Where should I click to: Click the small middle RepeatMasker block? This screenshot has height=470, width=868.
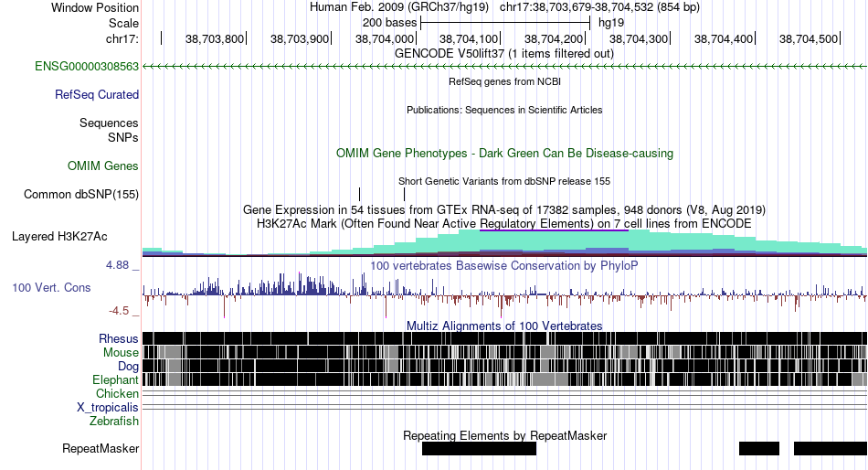point(759,448)
